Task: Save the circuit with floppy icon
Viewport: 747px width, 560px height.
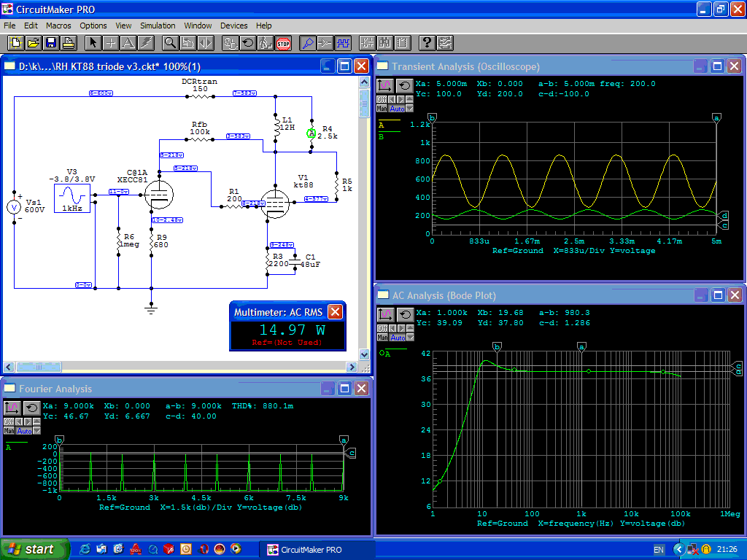Action: [51, 43]
